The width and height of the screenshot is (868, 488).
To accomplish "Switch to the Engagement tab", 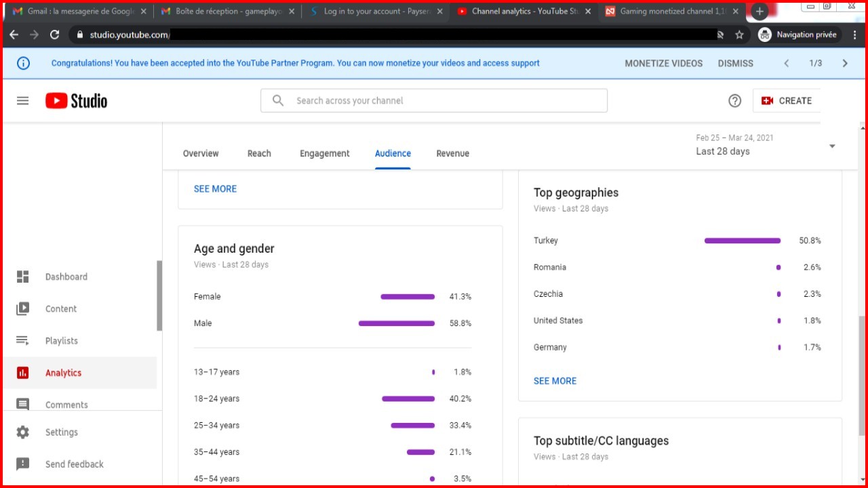I will 325,153.
